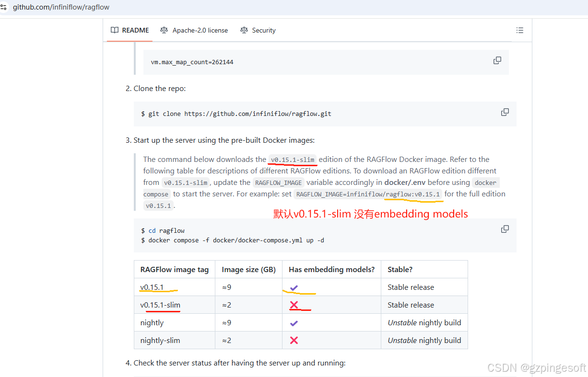Click 'Stable release' in the v0.15.1 row
This screenshot has width=588, height=377.
(411, 287)
